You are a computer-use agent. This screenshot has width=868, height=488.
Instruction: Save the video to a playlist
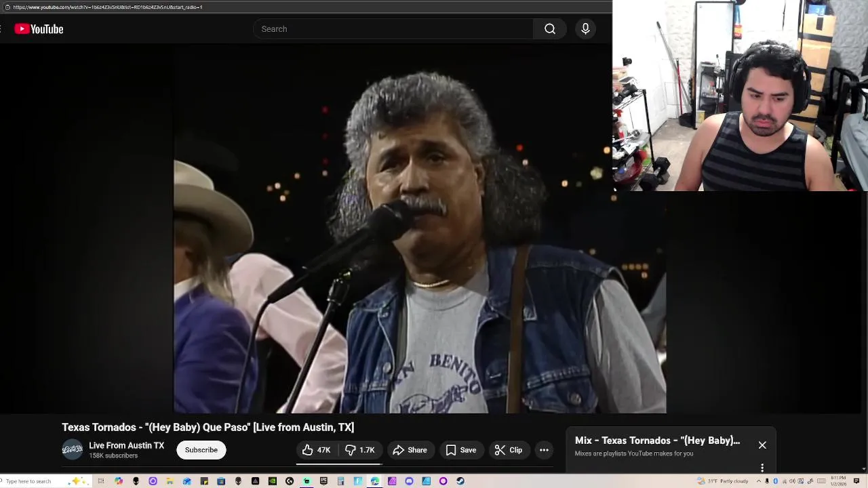pos(461,450)
